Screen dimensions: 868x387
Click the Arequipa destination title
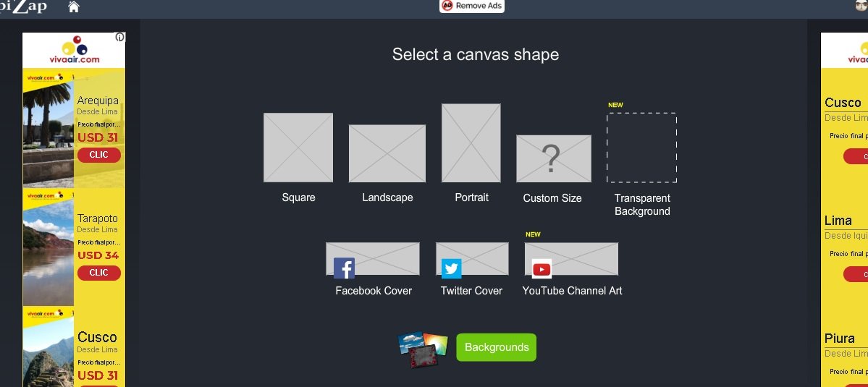pyautogui.click(x=98, y=101)
